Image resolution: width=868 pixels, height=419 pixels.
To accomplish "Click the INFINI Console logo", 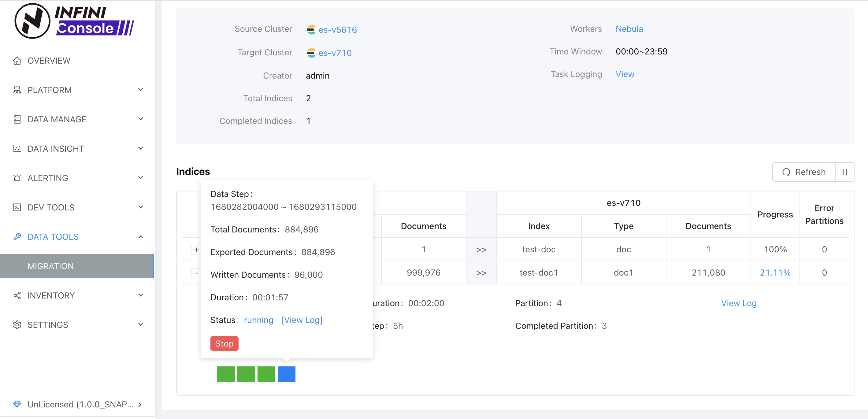I will click(x=74, y=21).
